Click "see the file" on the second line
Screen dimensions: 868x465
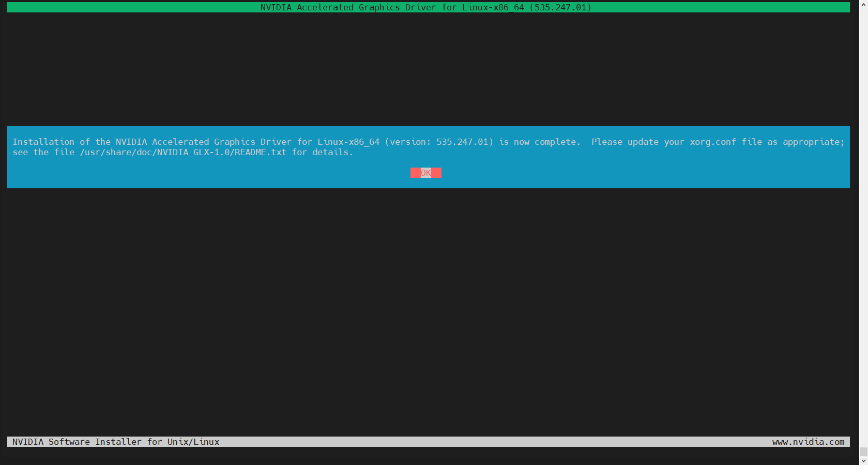43,152
